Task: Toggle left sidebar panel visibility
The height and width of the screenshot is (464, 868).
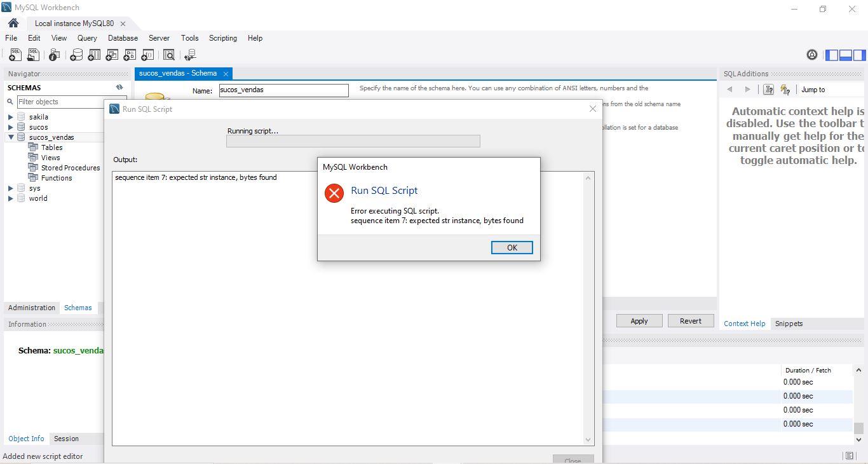Action: 832,55
